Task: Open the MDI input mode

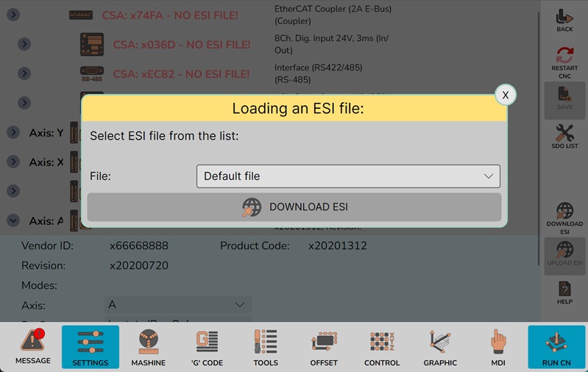Action: pyautogui.click(x=498, y=347)
